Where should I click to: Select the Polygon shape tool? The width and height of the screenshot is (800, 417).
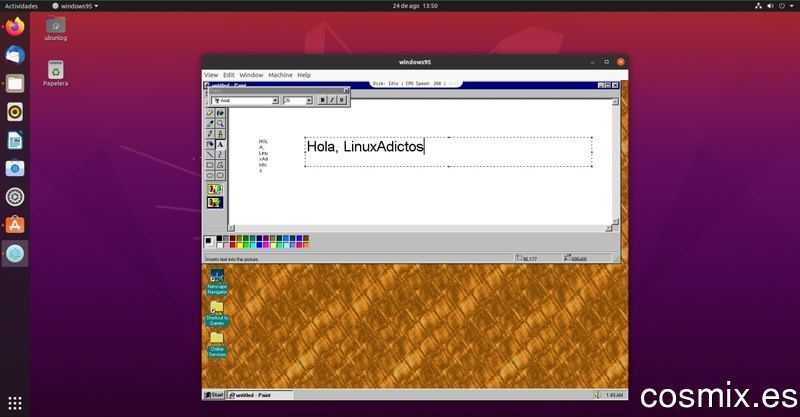coord(220,165)
